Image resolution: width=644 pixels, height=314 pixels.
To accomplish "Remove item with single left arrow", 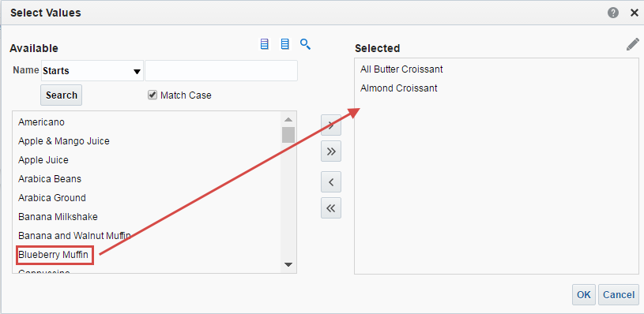I will (x=331, y=181).
